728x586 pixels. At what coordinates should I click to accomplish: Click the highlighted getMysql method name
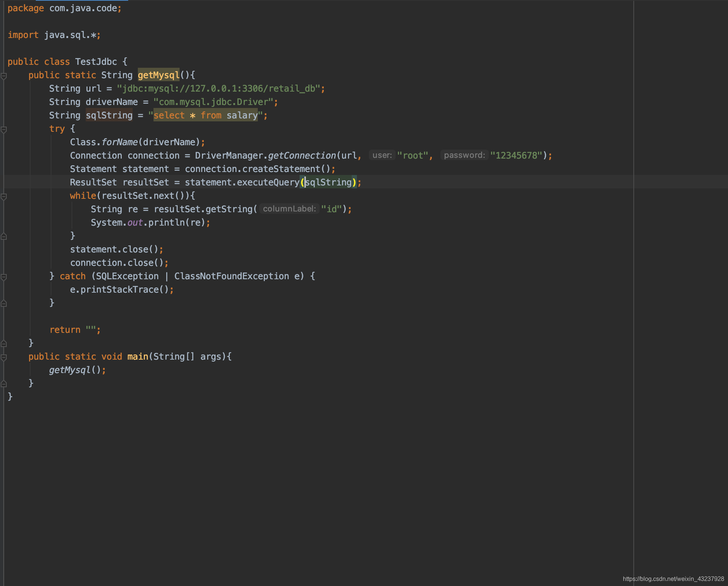(x=159, y=75)
